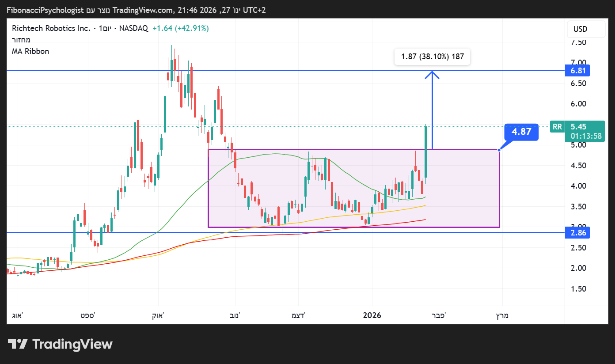Click the 1.50 price axis value
Screen dimensions: 615x364
coord(579,289)
